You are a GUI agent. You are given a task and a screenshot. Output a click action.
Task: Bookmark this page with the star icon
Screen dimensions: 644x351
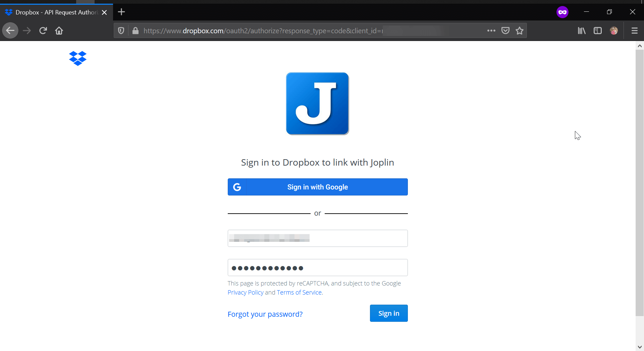(x=520, y=31)
